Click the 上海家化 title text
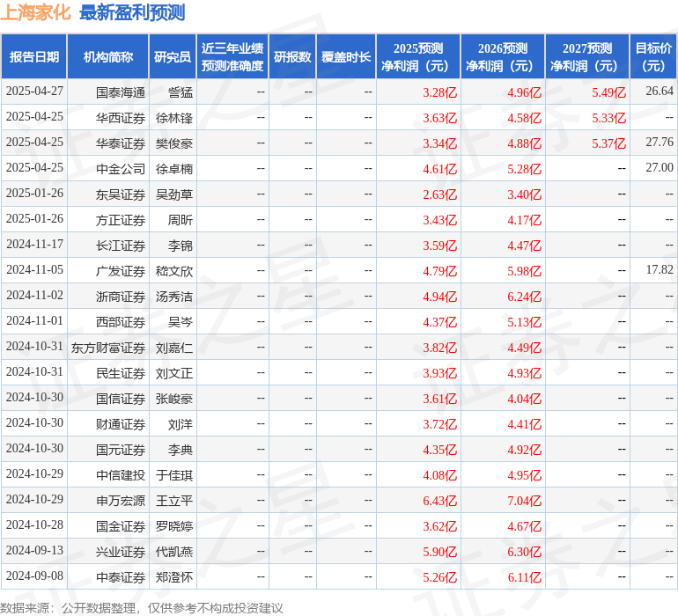This screenshot has height=616, width=678. (35, 12)
